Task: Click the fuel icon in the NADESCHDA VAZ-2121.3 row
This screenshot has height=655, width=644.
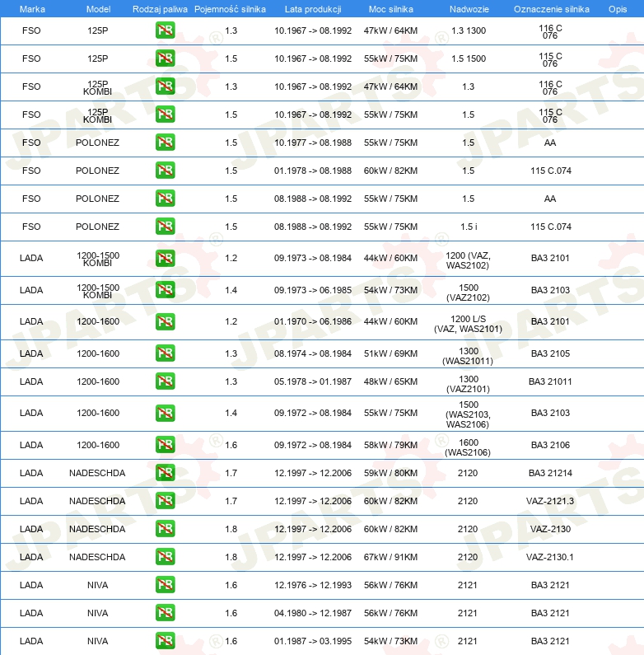Action: tap(165, 501)
